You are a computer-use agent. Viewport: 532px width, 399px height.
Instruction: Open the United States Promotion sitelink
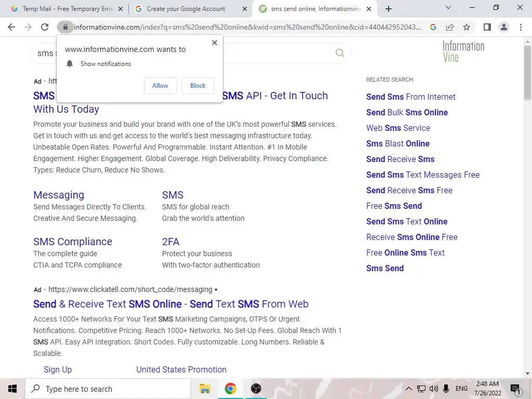click(x=181, y=369)
